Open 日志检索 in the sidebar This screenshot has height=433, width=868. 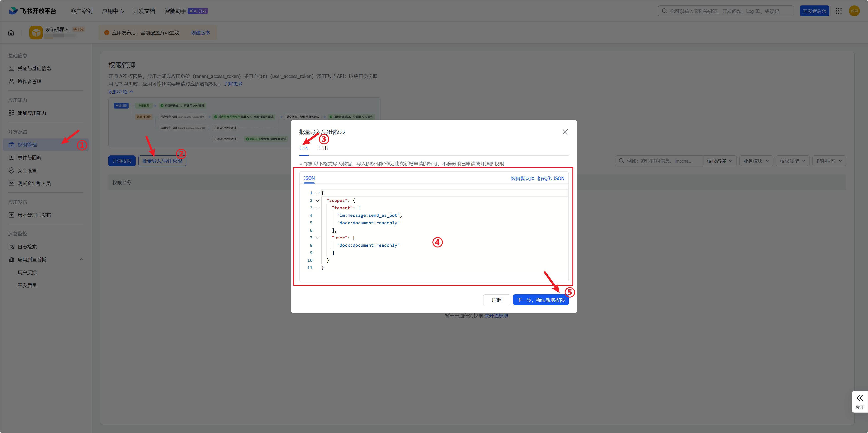[27, 247]
